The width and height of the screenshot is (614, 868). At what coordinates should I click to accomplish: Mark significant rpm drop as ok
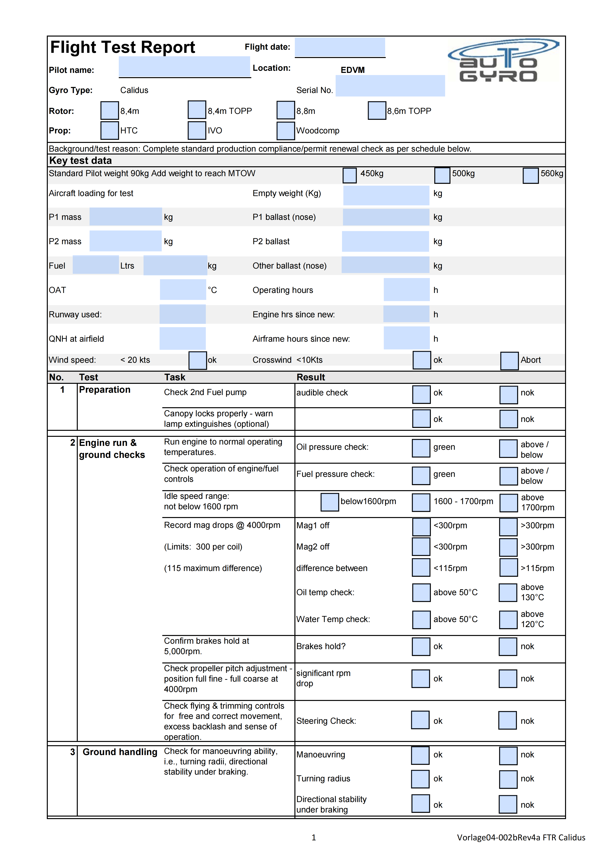point(421,679)
